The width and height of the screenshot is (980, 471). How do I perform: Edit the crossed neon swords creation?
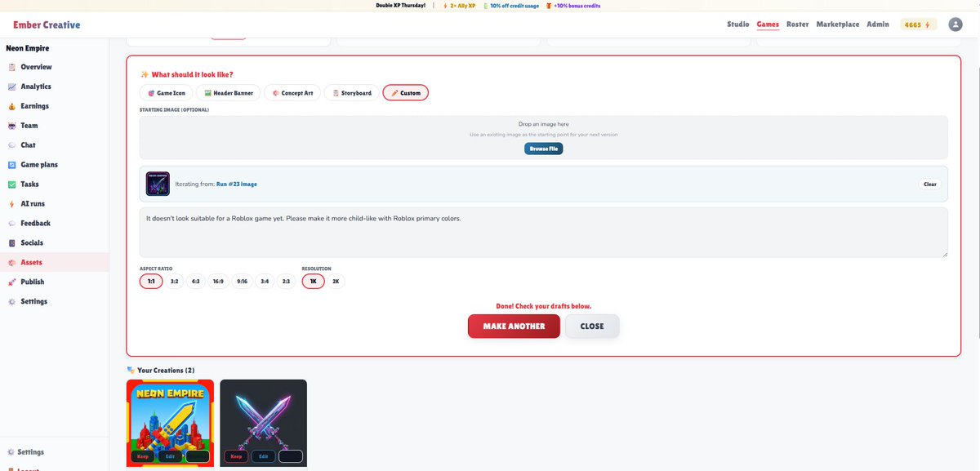click(x=263, y=456)
